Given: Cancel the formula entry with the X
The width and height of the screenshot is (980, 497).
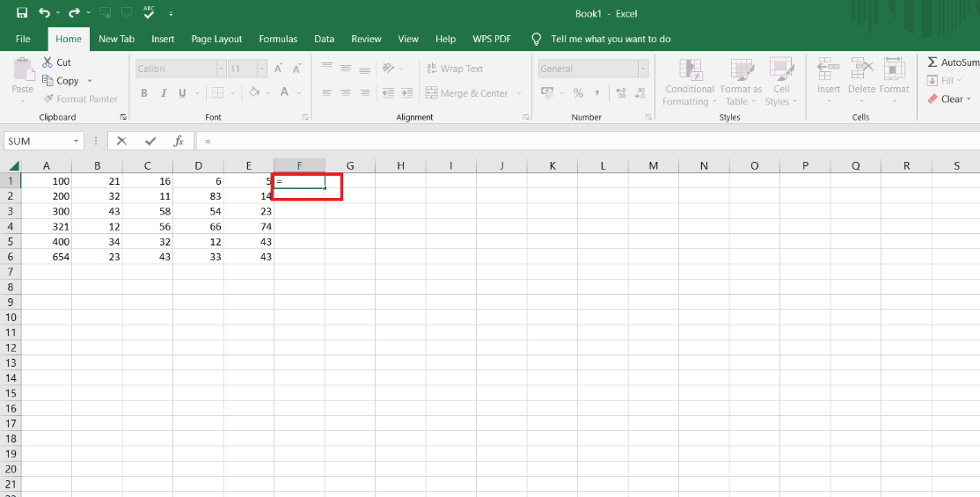Looking at the screenshot, I should pos(122,142).
